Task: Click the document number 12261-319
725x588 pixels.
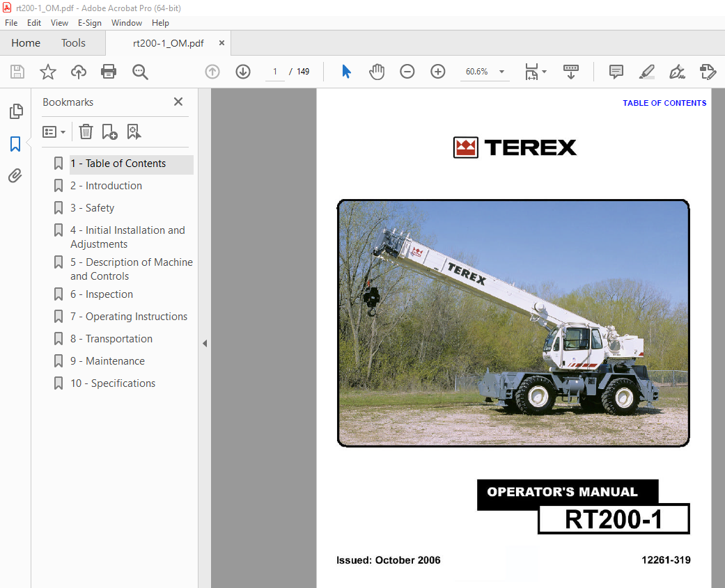Action: point(666,560)
